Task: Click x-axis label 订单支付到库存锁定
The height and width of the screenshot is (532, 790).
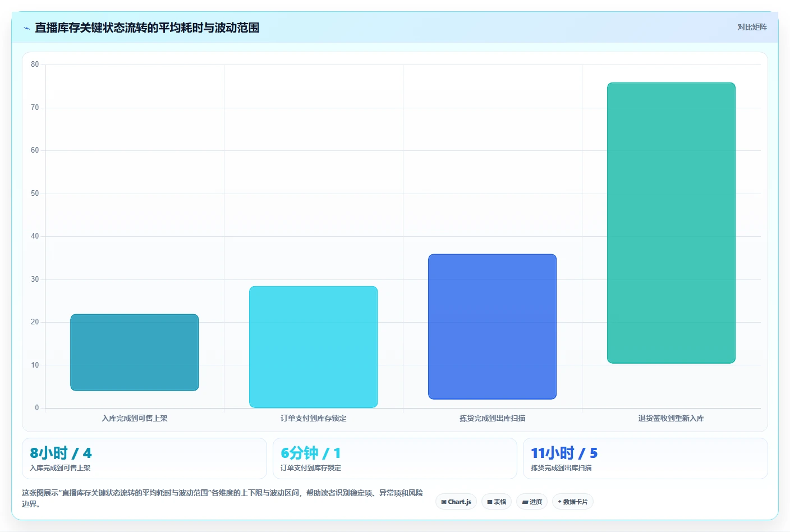Action: point(314,418)
